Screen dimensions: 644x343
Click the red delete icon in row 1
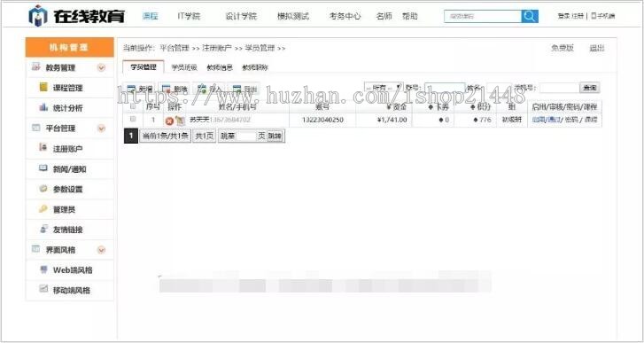(169, 121)
